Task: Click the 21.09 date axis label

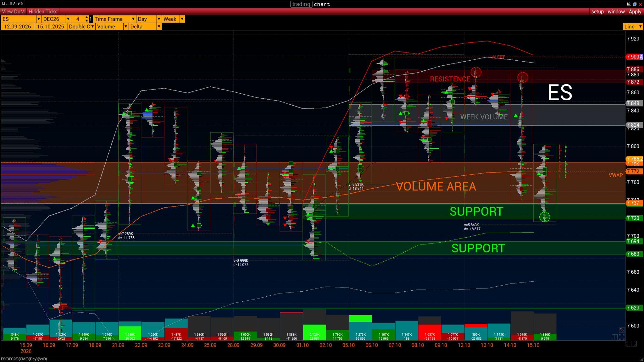Action: [x=118, y=345]
